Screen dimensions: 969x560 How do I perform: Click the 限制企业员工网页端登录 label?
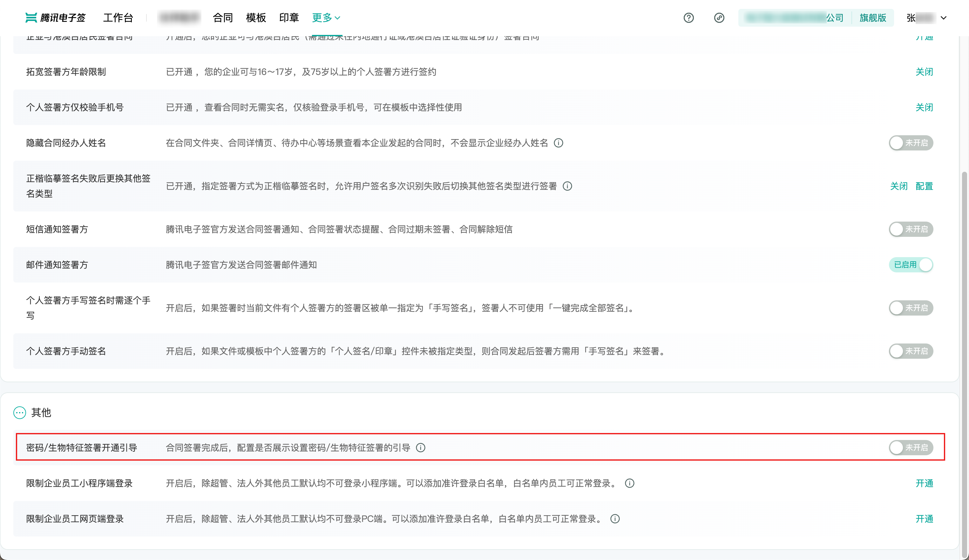(75, 519)
